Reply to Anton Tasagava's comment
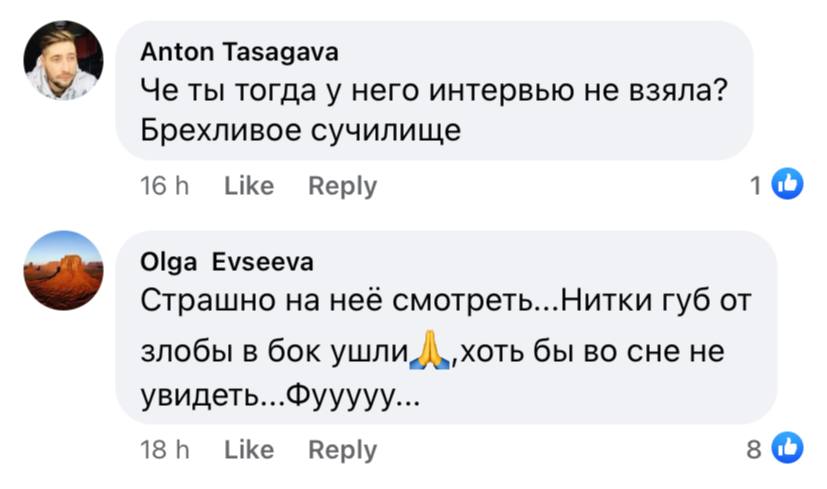The height and width of the screenshot is (489, 827). click(342, 186)
